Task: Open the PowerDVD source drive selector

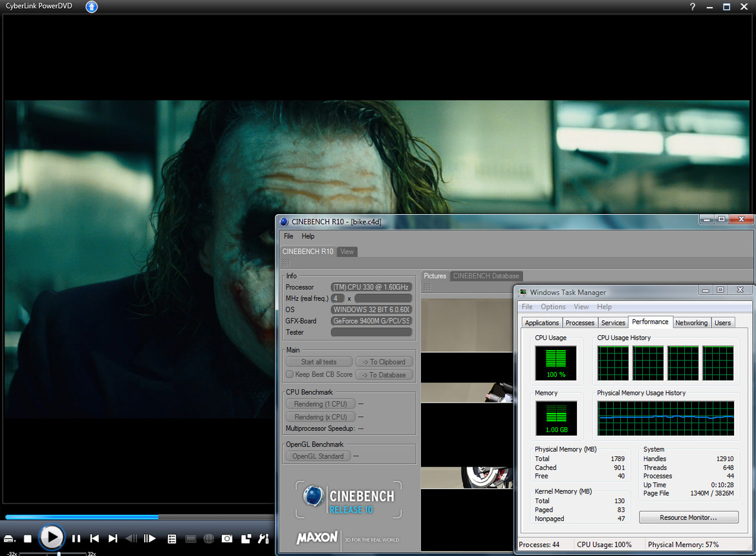Action: 10,539
